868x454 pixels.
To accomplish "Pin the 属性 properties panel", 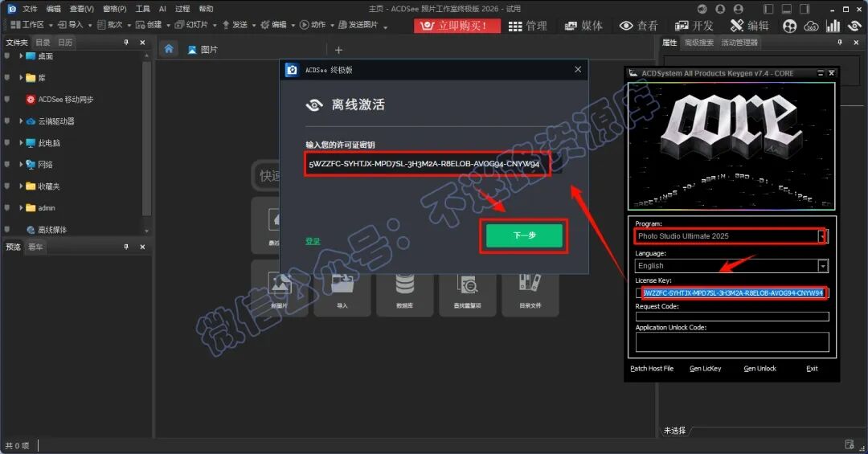I will [x=840, y=43].
